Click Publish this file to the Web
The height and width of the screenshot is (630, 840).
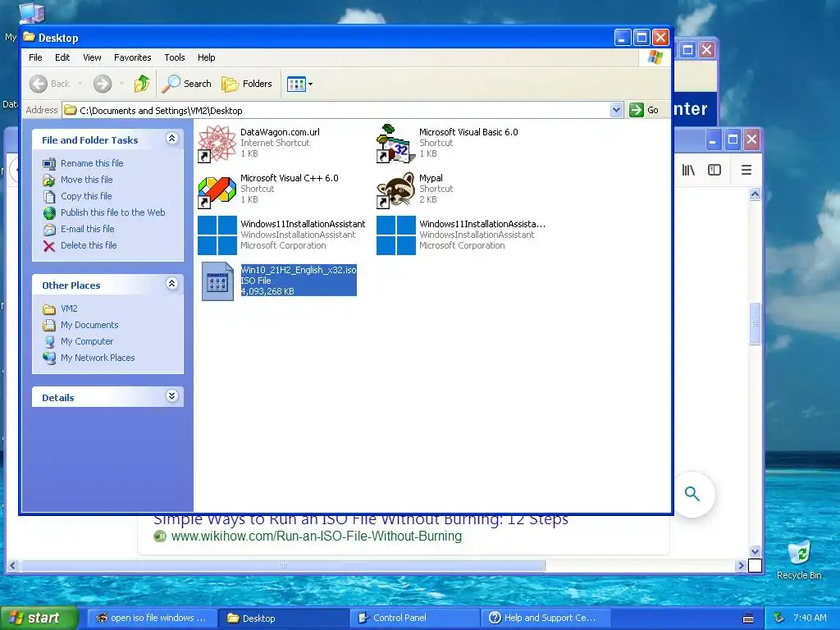112,212
